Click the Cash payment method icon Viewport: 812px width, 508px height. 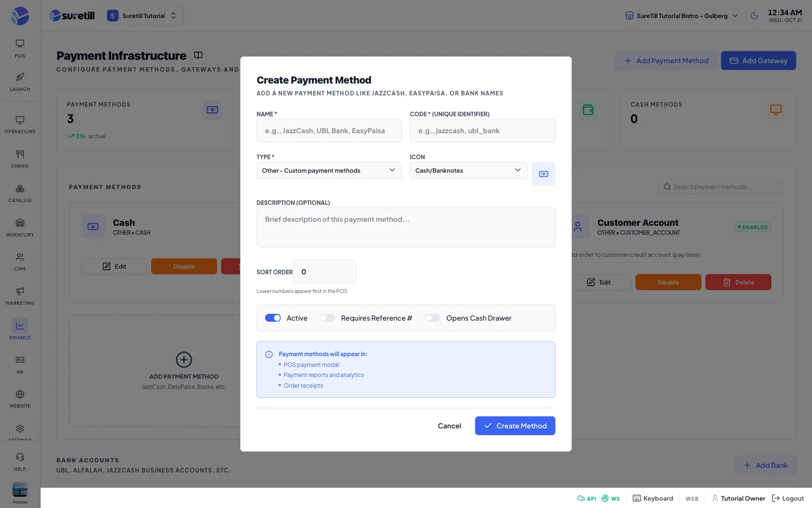(x=93, y=227)
